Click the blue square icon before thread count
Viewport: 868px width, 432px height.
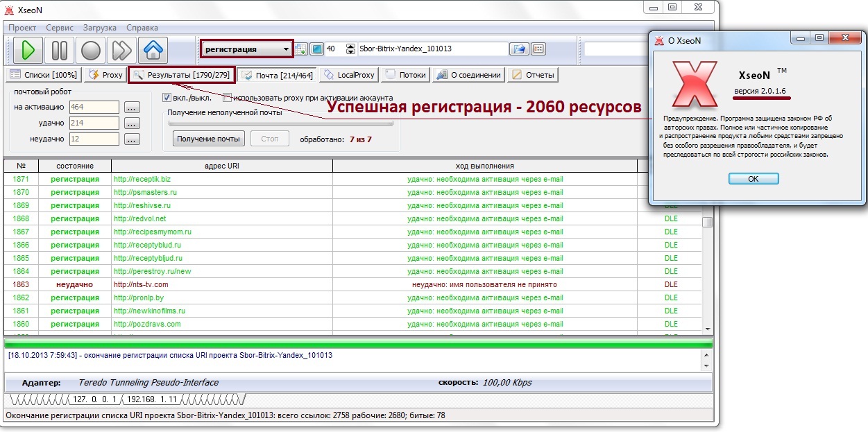pyautogui.click(x=316, y=49)
